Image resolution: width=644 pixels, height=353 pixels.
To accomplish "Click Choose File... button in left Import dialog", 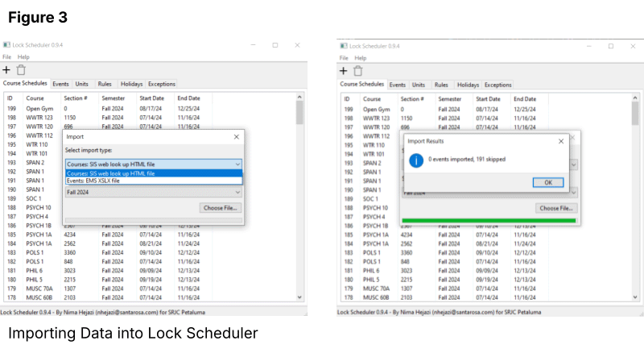I will pos(220,208).
